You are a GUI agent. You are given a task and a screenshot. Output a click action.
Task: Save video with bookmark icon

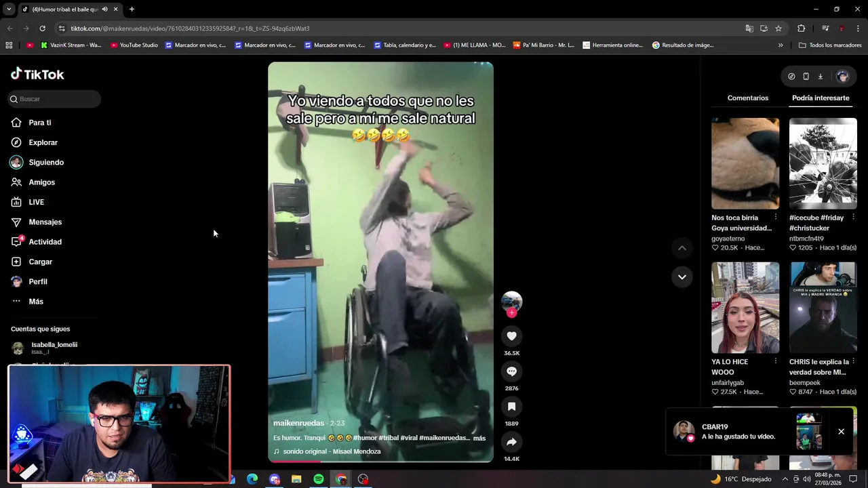coord(511,407)
